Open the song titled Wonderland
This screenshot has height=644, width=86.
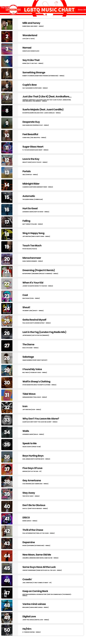point(30,35)
